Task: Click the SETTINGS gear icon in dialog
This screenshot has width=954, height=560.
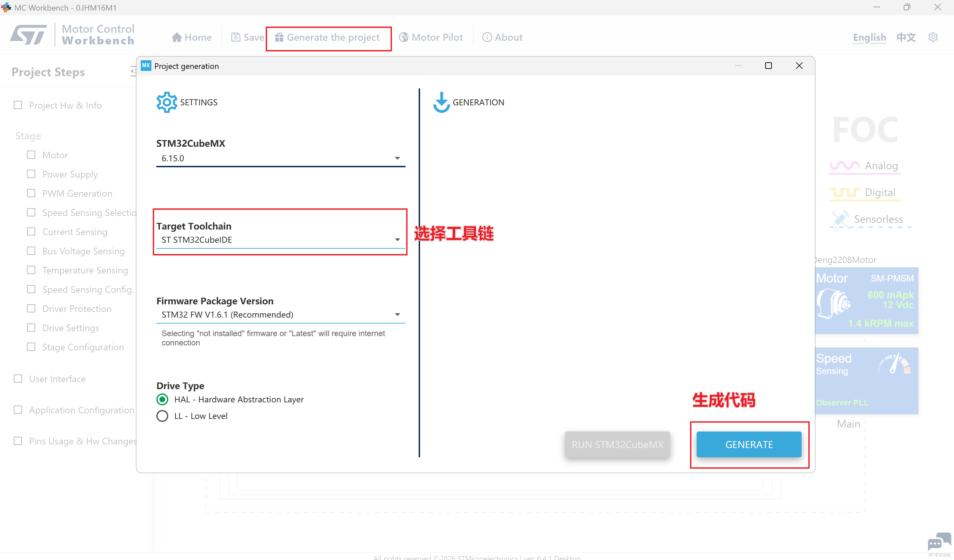Action: [167, 102]
